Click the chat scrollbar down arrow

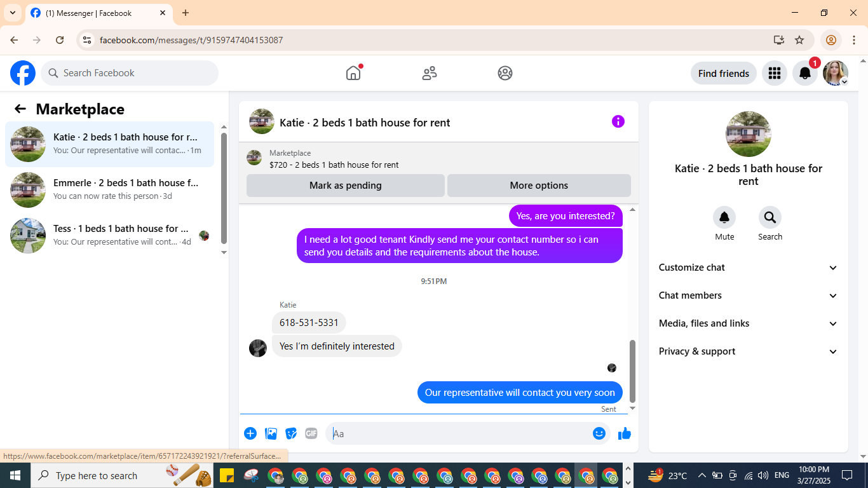click(x=632, y=409)
